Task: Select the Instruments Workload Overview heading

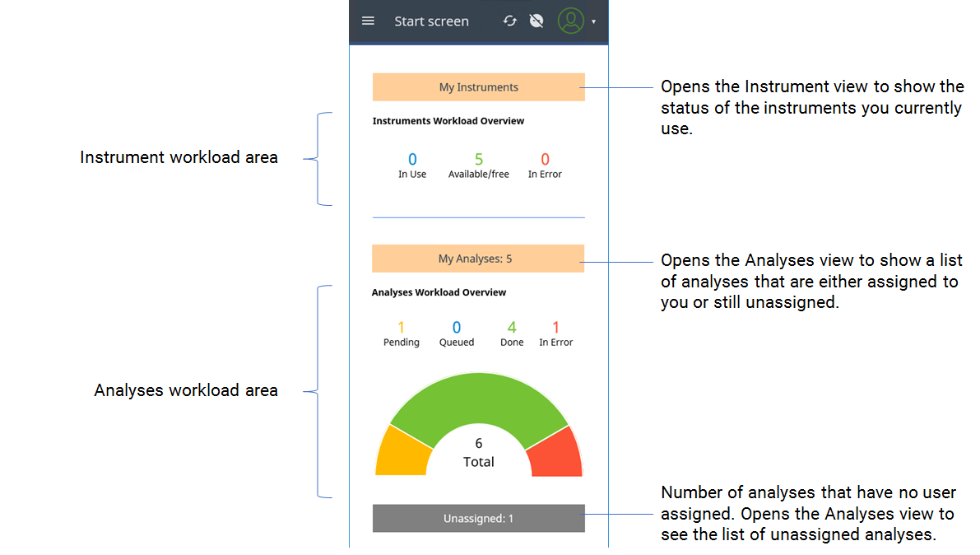Action: click(x=448, y=120)
